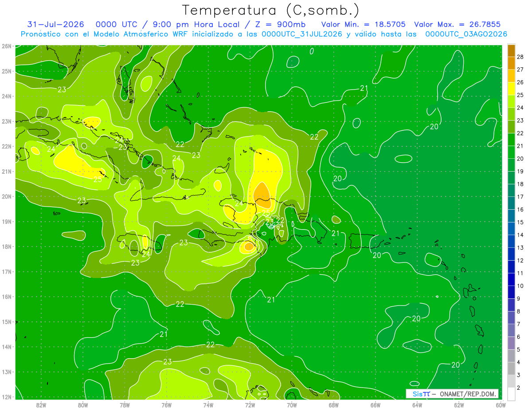Click the 82W longitude axis label
Image resolution: width=532 pixels, height=411 pixels.
[41, 404]
